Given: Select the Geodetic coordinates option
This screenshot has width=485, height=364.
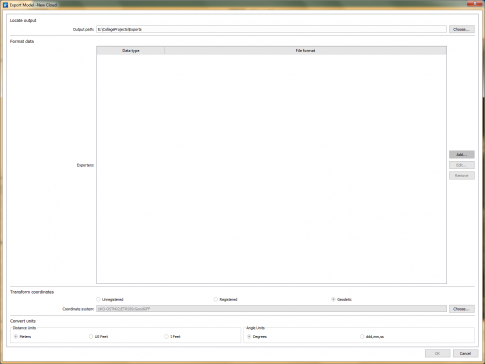Looking at the screenshot, I should click(341, 299).
